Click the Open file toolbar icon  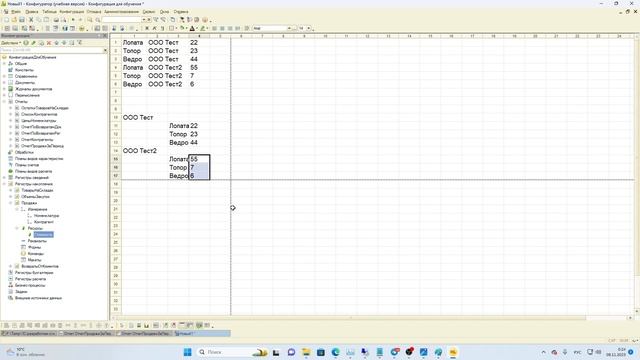point(14,20)
